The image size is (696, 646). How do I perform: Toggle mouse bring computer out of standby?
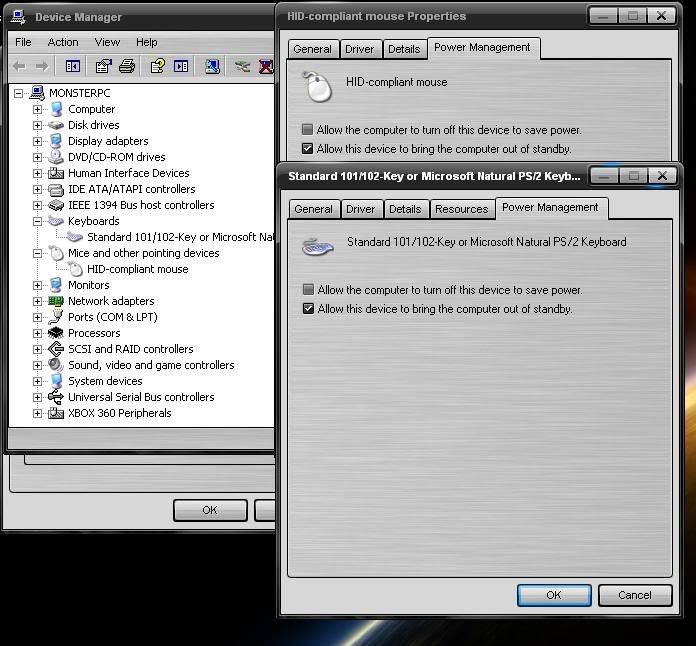[x=308, y=149]
